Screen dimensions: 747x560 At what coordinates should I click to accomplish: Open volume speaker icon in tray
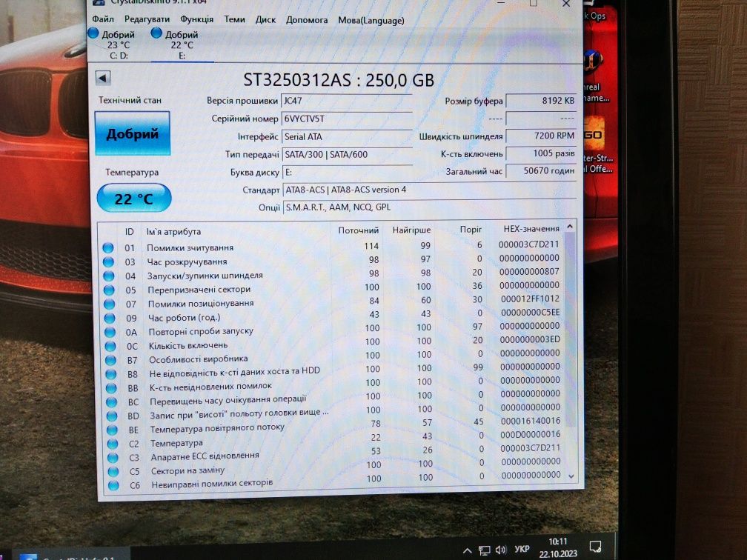point(501,550)
